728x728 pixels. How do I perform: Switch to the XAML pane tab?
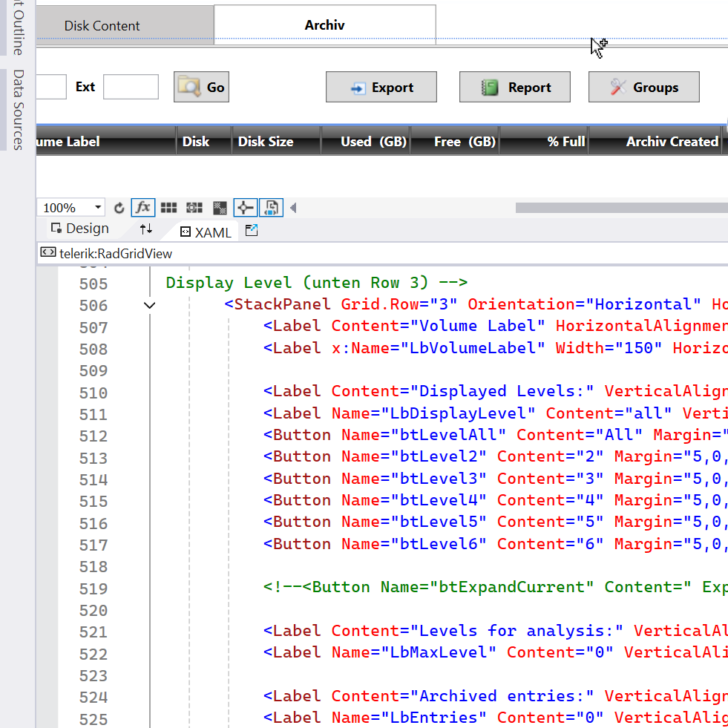[x=206, y=232]
